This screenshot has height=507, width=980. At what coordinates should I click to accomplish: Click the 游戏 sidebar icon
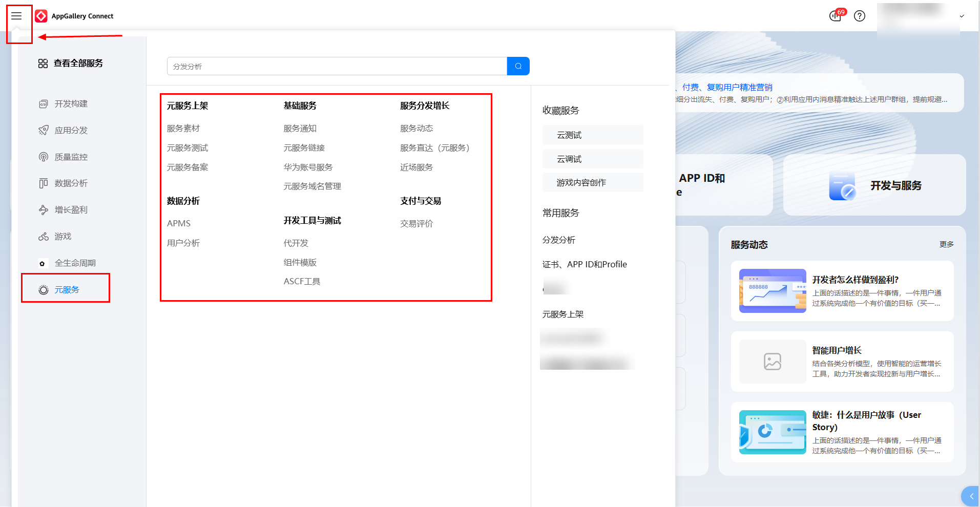(x=44, y=237)
